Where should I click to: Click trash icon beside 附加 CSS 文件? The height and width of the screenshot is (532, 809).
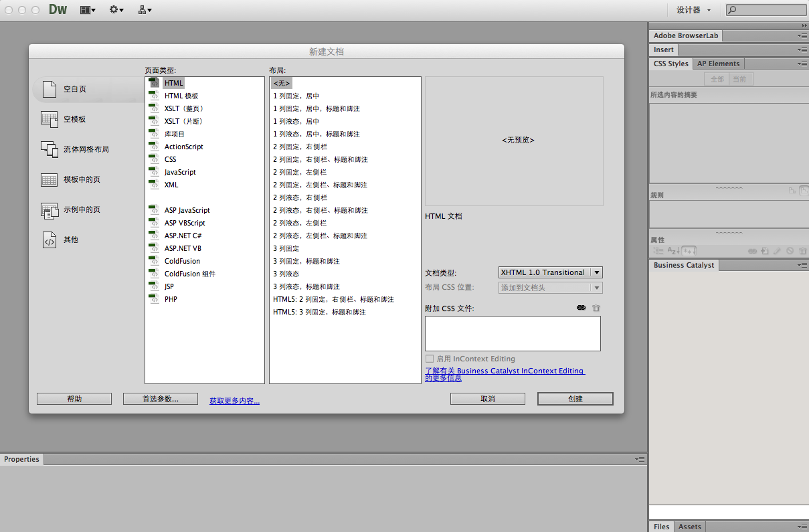click(596, 308)
